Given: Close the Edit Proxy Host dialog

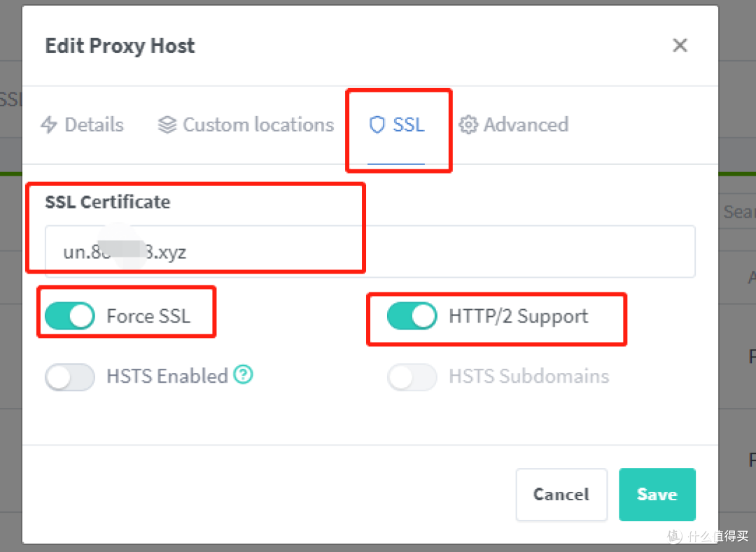Looking at the screenshot, I should click(x=680, y=45).
